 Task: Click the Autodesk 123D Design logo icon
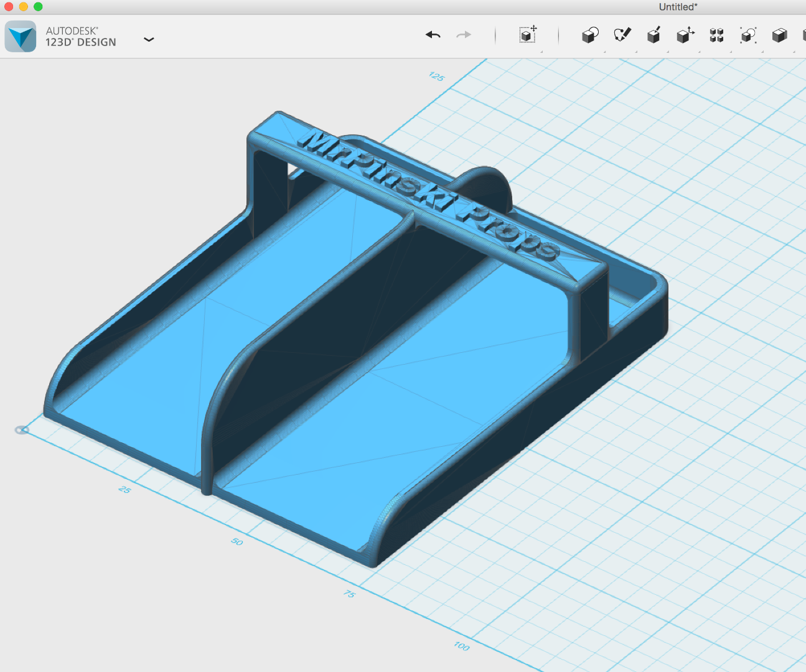pyautogui.click(x=21, y=36)
